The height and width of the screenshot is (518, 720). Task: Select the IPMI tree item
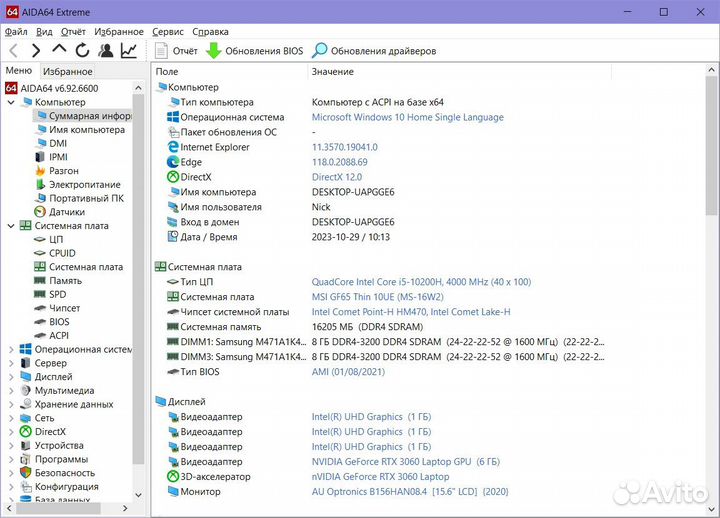51,157
